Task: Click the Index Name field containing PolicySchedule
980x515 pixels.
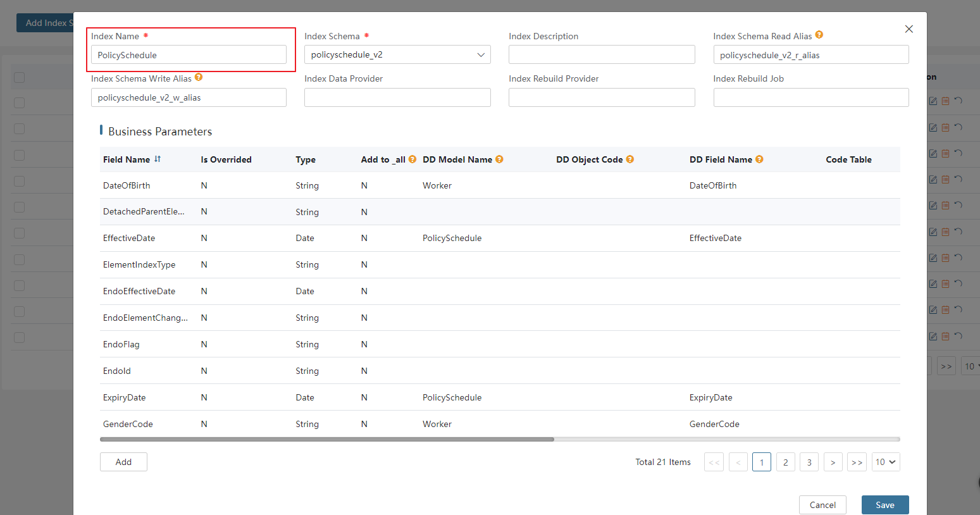Action: click(x=189, y=55)
